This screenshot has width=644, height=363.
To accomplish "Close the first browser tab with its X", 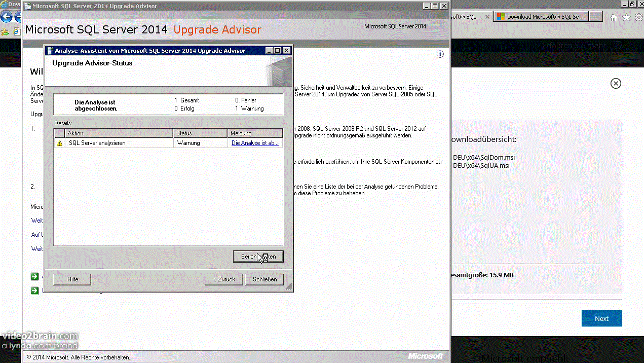I will [x=487, y=17].
